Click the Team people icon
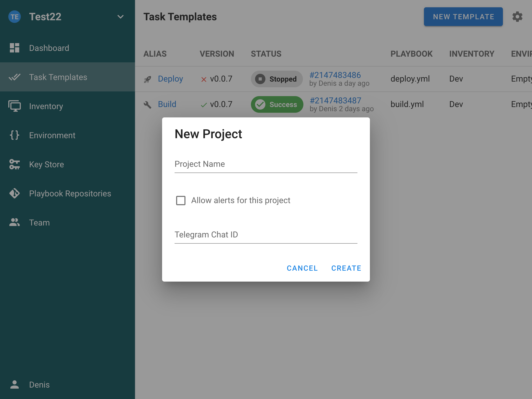Screen dimensions: 532x399 click(x=15, y=222)
